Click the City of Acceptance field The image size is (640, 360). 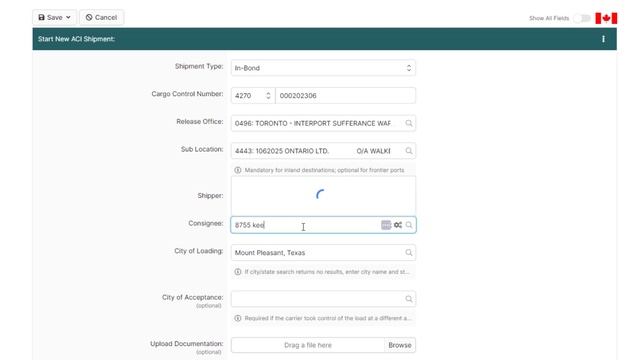click(x=323, y=299)
